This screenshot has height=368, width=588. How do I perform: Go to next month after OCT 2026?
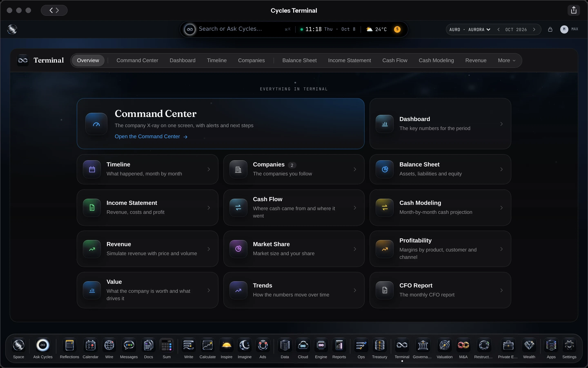pyautogui.click(x=534, y=30)
